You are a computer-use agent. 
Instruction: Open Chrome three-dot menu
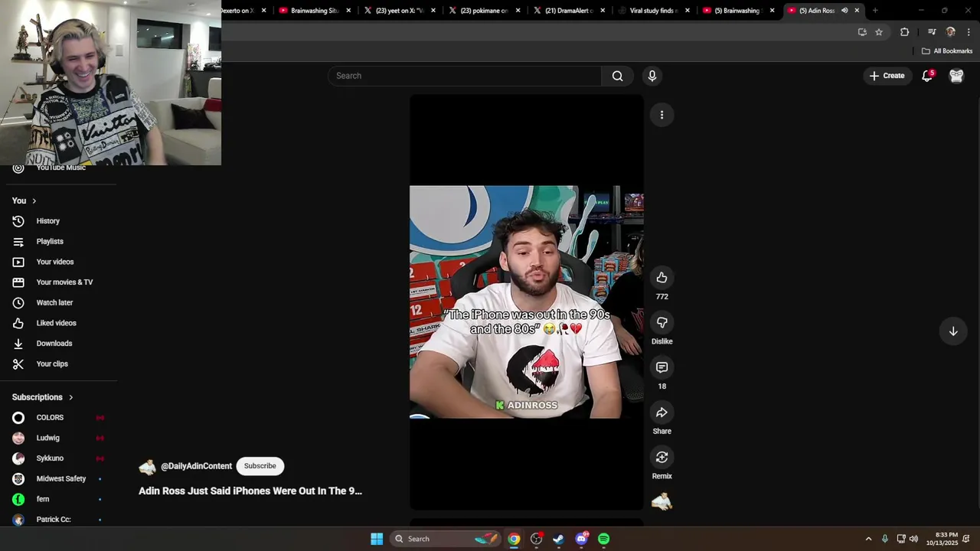point(969,32)
